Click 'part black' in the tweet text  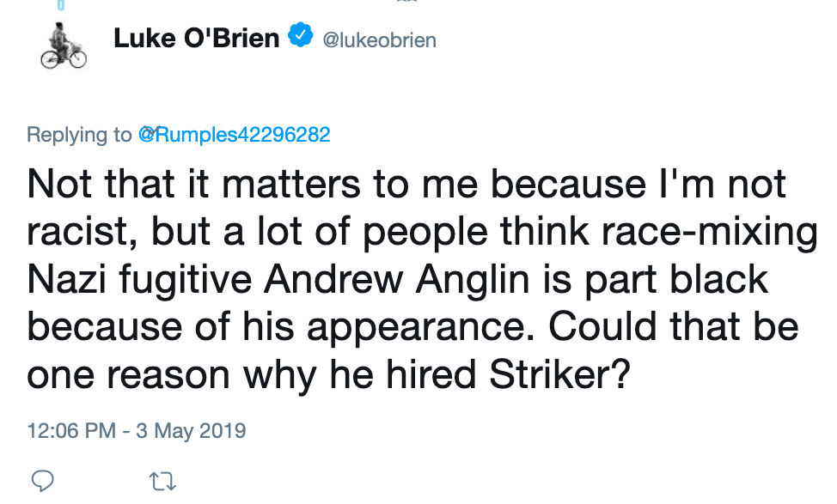(696, 279)
